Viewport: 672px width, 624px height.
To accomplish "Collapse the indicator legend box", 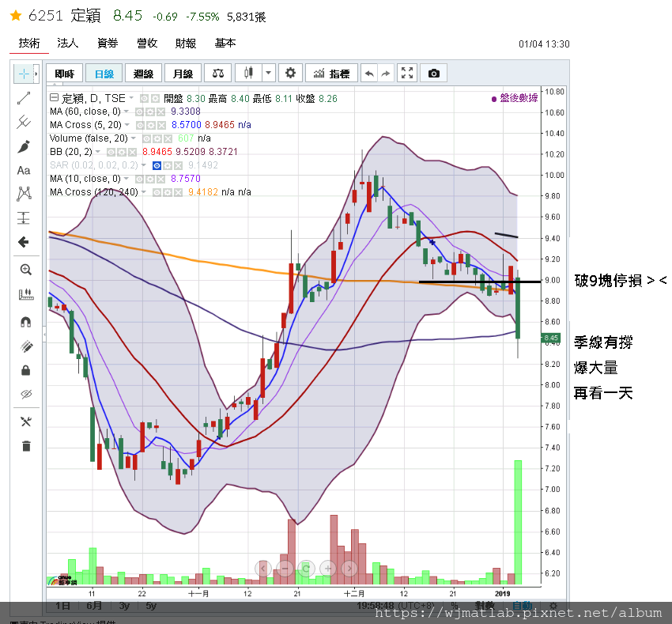I will 54,97.
